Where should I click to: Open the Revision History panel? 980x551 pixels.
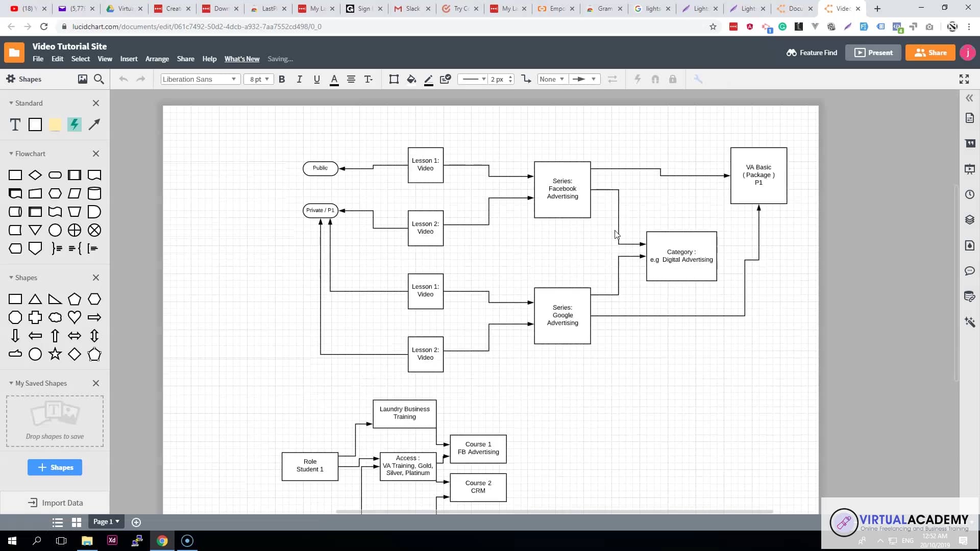coord(970,194)
